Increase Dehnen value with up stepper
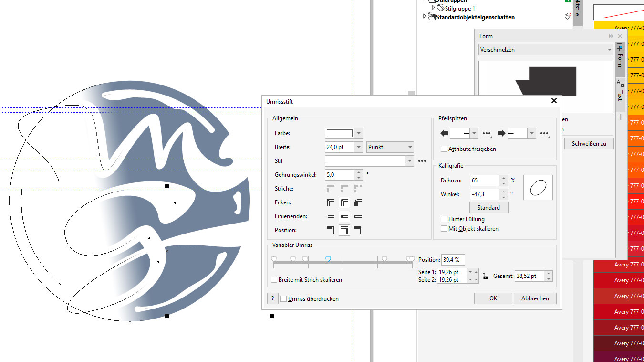Screen dimensions: 644x362 tap(503, 178)
